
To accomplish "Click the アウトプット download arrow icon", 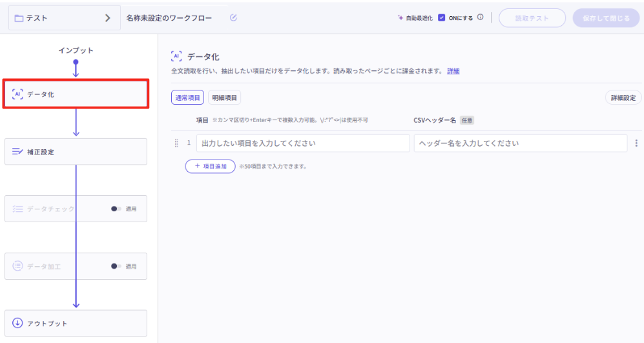I will click(17, 323).
